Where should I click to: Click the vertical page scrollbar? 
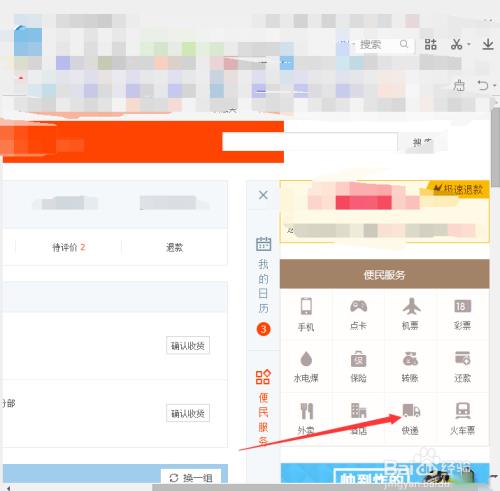coord(495,147)
